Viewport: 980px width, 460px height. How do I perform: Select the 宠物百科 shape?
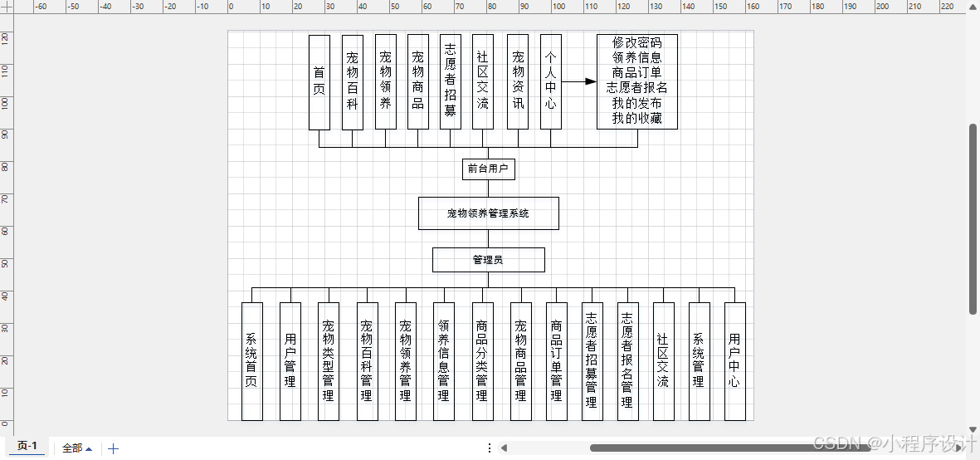pos(353,82)
